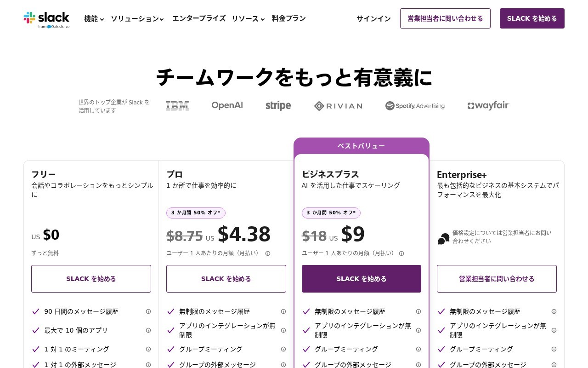The height and width of the screenshot is (368, 588).
Task: Click the ずっと無料 text
Action: pyautogui.click(x=45, y=253)
